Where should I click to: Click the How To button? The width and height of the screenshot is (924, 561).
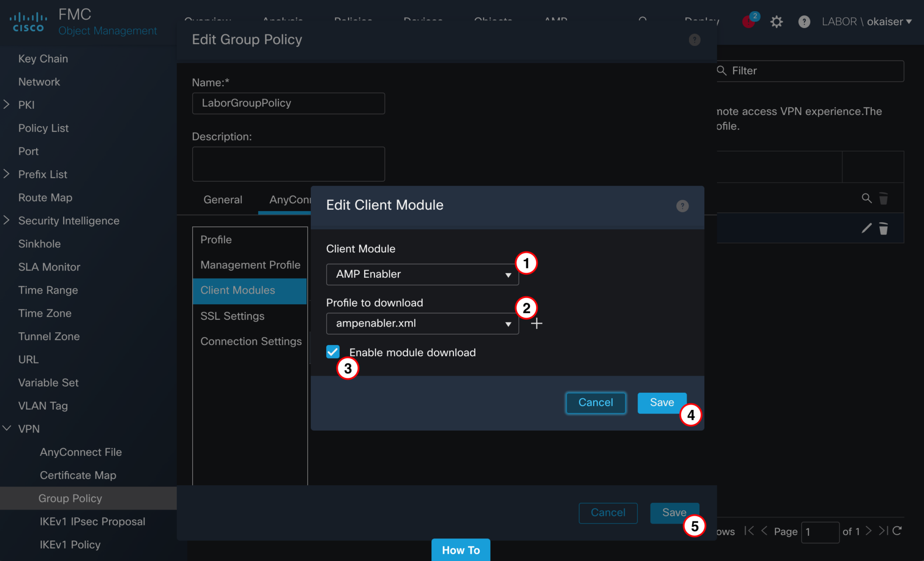[x=460, y=550]
